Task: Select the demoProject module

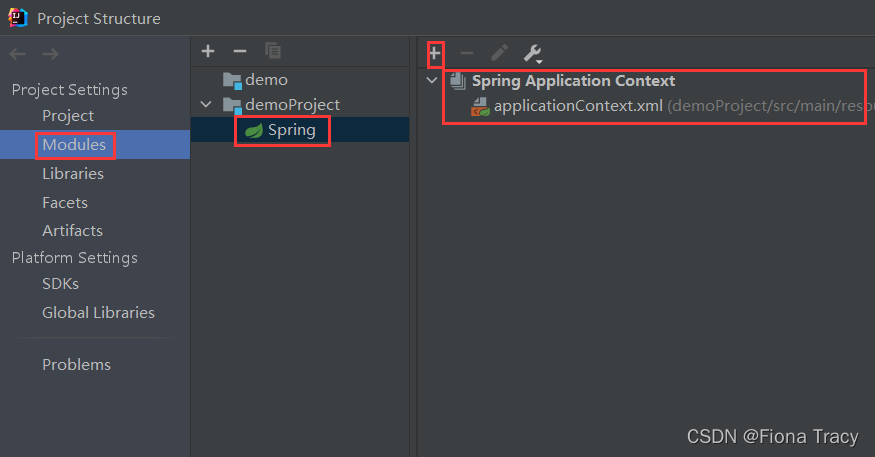Action: [x=292, y=104]
